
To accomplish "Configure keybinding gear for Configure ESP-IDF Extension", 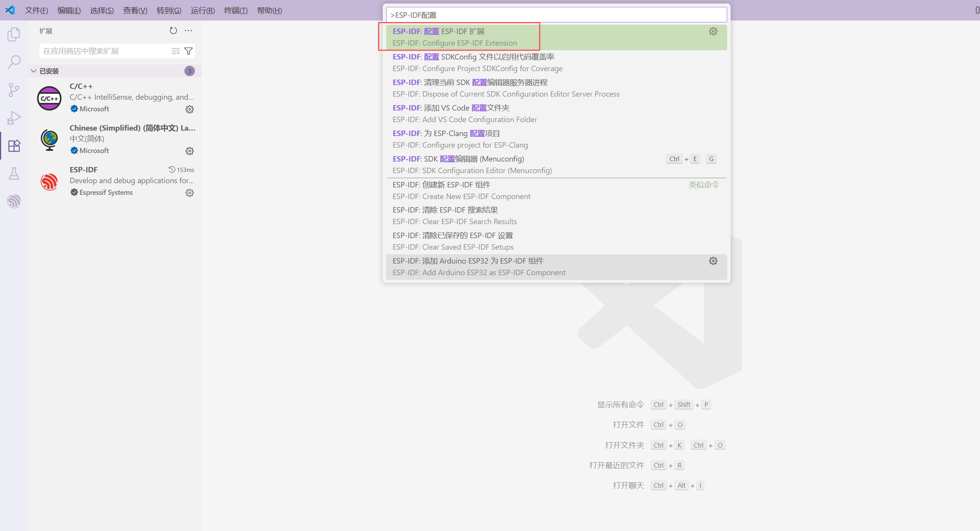I will coord(713,31).
